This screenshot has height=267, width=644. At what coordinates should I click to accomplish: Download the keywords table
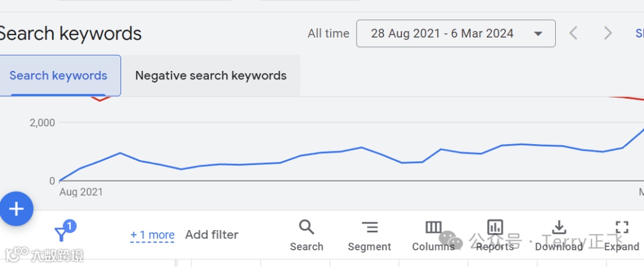pos(559,227)
